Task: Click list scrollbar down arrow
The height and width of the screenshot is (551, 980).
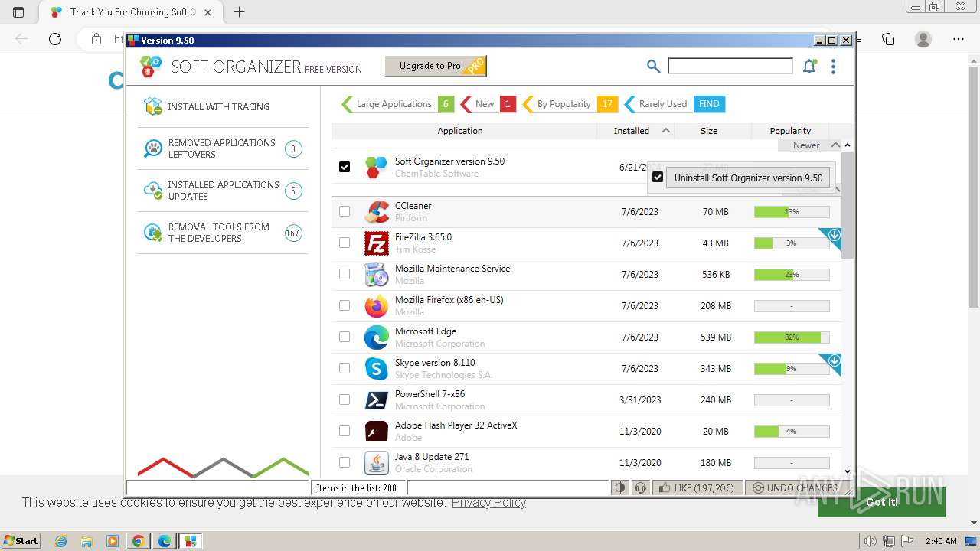Action: pos(847,472)
